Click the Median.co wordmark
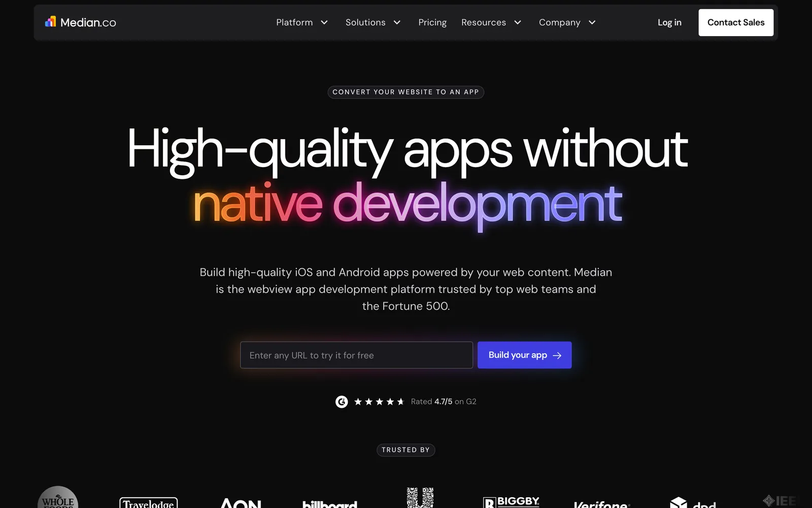The width and height of the screenshot is (812, 508). 88,22
